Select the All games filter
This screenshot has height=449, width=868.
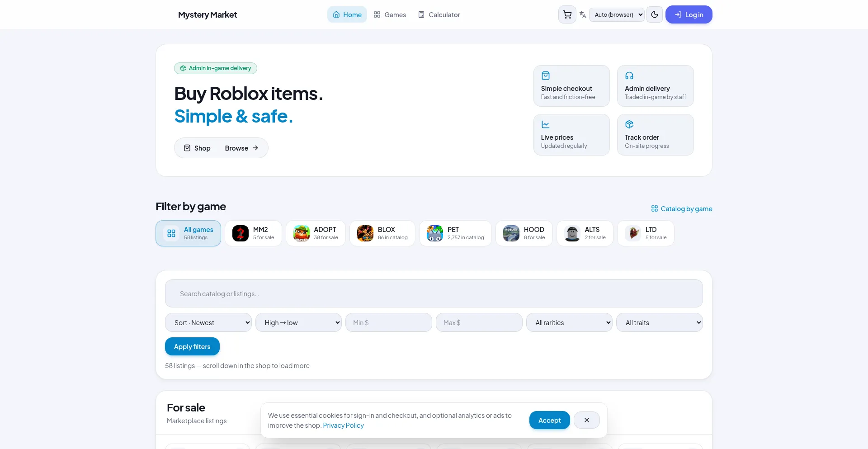pyautogui.click(x=188, y=233)
